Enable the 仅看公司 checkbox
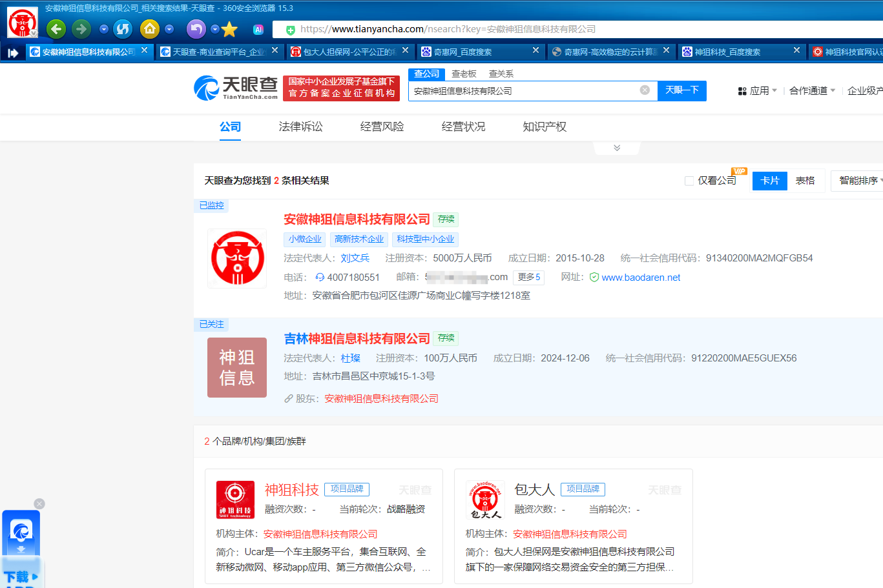 click(x=689, y=181)
